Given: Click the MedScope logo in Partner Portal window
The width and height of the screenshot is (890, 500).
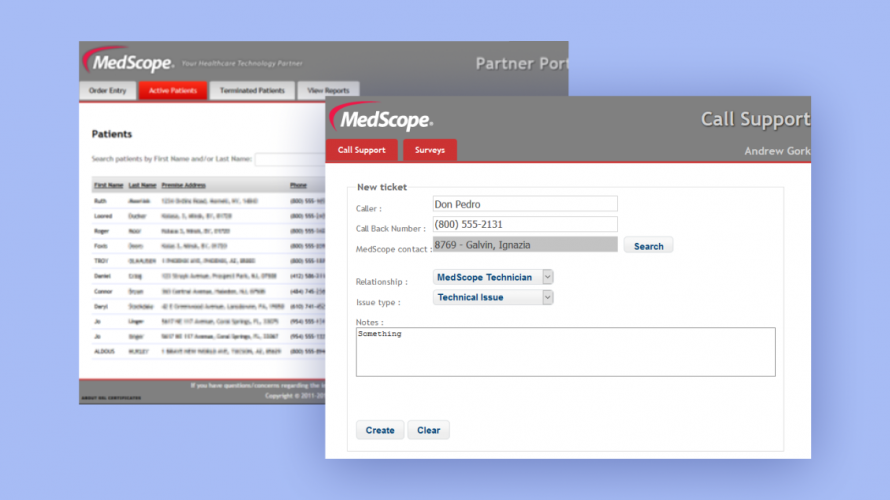Looking at the screenshot, I should 128,60.
